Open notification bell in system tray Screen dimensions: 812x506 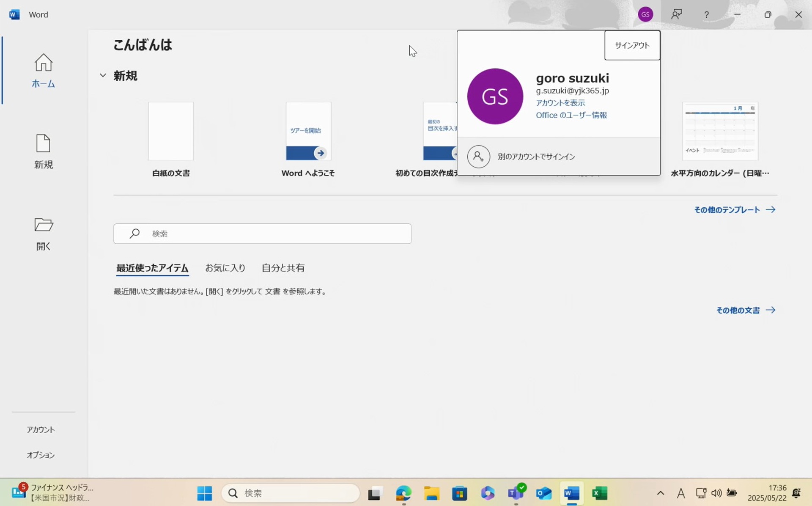[x=796, y=493]
